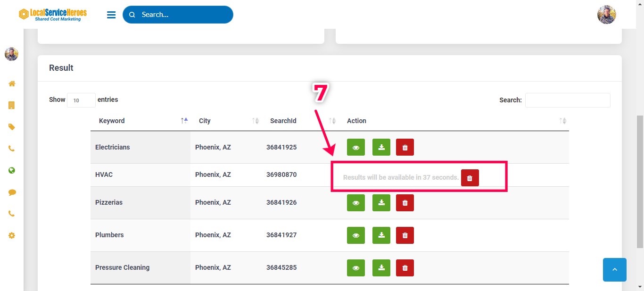644x291 pixels.
Task: View Plumbers results with eye icon
Action: tap(356, 235)
